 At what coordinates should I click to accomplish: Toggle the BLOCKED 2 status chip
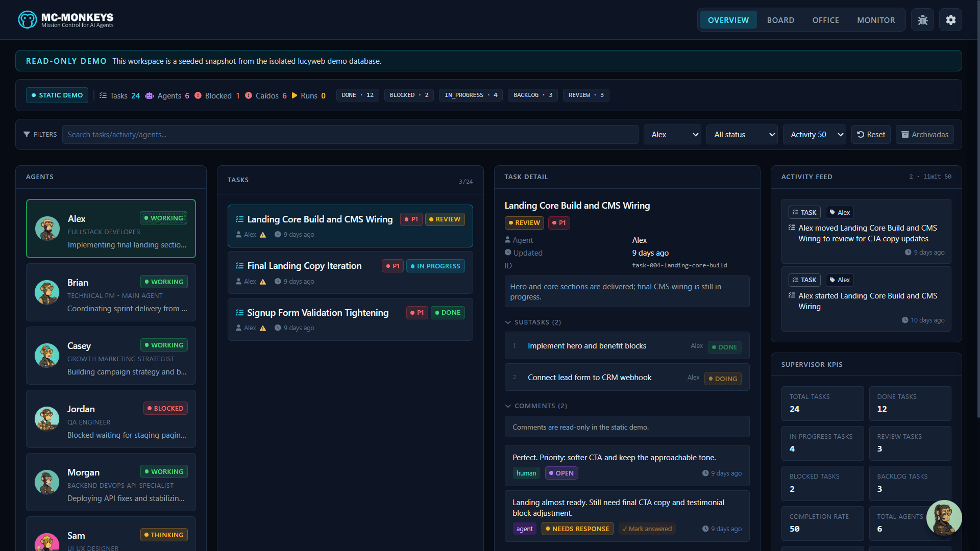[x=409, y=95]
